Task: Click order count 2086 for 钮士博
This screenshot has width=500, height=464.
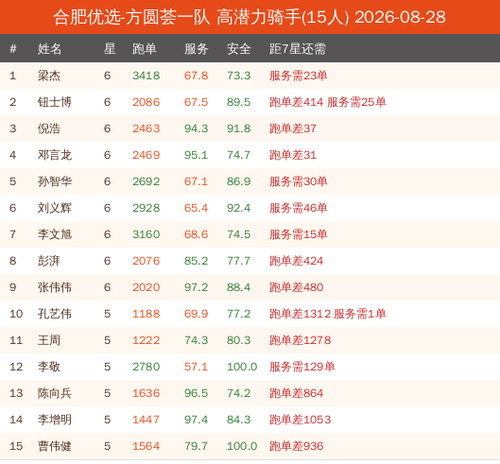Action: [x=146, y=102]
